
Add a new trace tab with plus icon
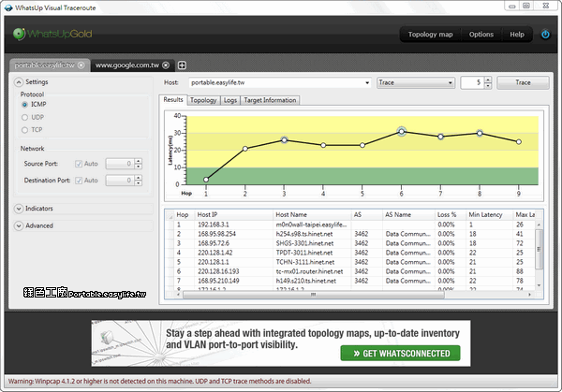point(182,65)
